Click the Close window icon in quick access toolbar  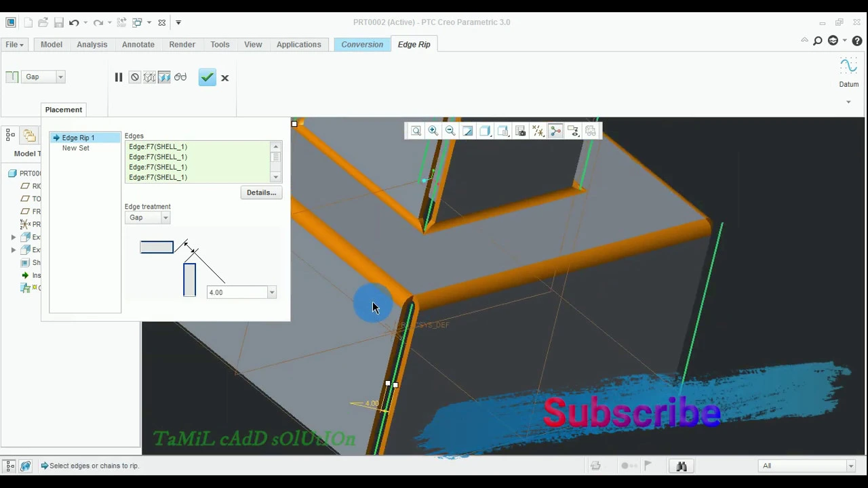coord(161,22)
